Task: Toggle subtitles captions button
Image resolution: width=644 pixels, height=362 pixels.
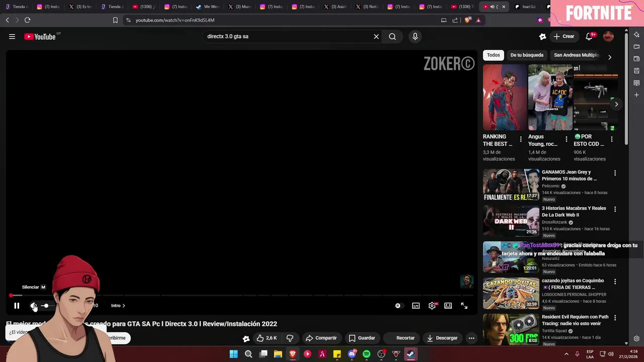Action: [x=416, y=306]
